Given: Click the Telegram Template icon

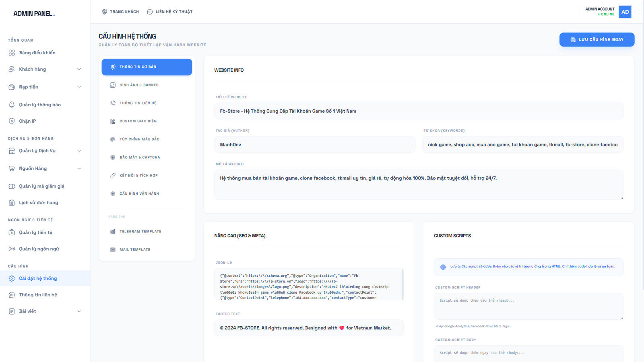Looking at the screenshot, I should tap(113, 232).
